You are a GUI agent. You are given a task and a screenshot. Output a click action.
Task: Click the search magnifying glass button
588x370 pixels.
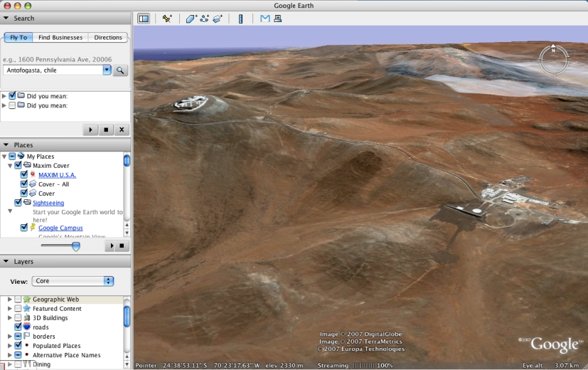[120, 70]
